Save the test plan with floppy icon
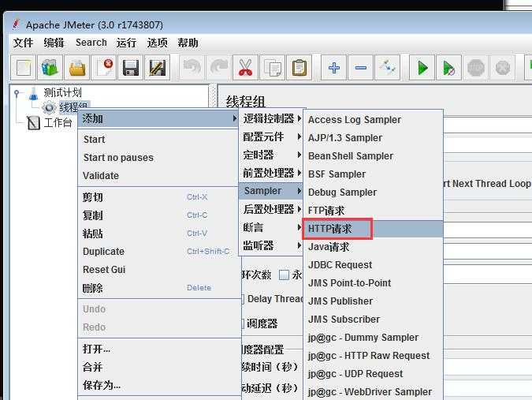Viewport: 532px width, 400px height. tap(131, 67)
